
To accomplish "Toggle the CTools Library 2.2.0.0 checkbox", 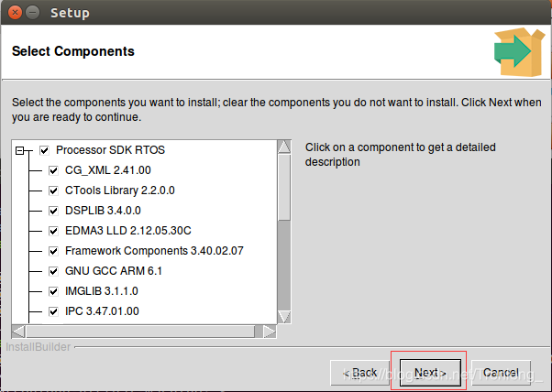I will coord(53,191).
